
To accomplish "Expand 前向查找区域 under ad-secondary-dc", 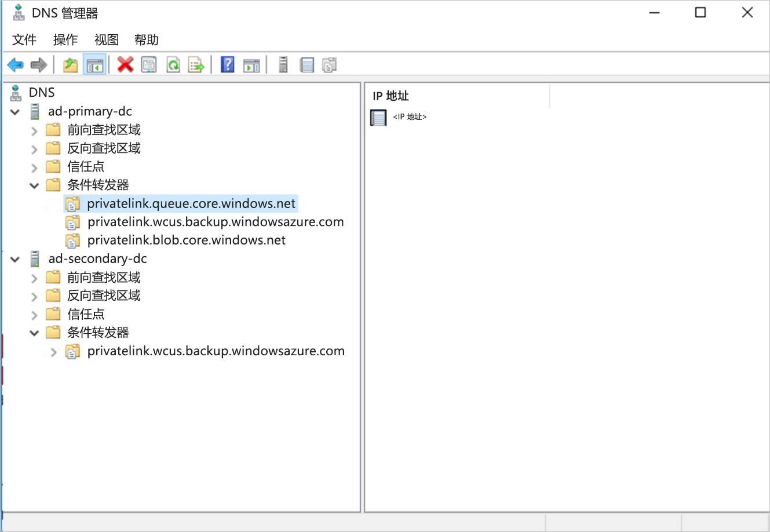I will pos(34,278).
